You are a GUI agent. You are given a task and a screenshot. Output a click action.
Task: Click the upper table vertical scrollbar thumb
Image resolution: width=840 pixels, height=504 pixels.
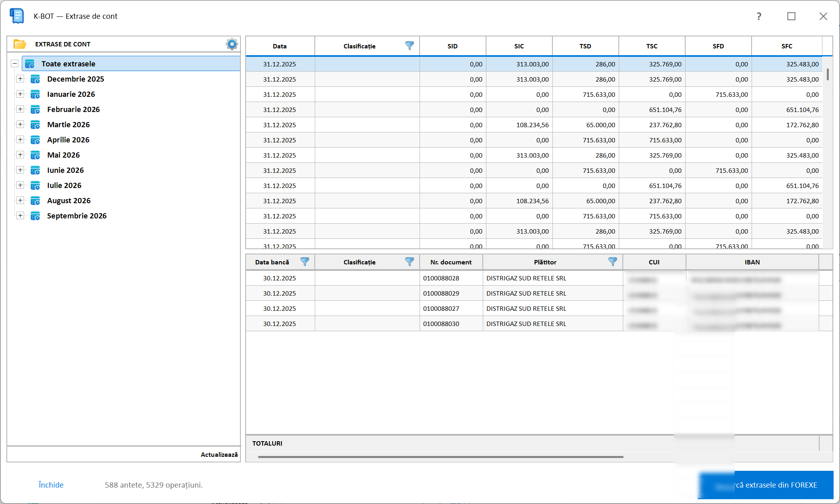coord(828,74)
